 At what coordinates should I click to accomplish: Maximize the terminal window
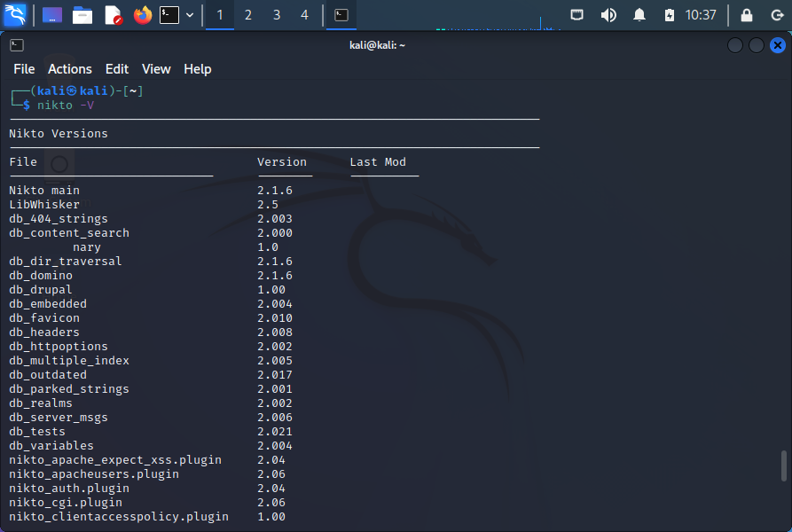pos(757,45)
